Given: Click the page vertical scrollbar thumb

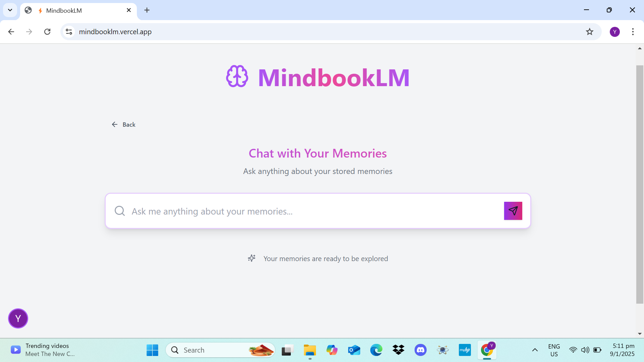Looking at the screenshot, I should 640,184.
